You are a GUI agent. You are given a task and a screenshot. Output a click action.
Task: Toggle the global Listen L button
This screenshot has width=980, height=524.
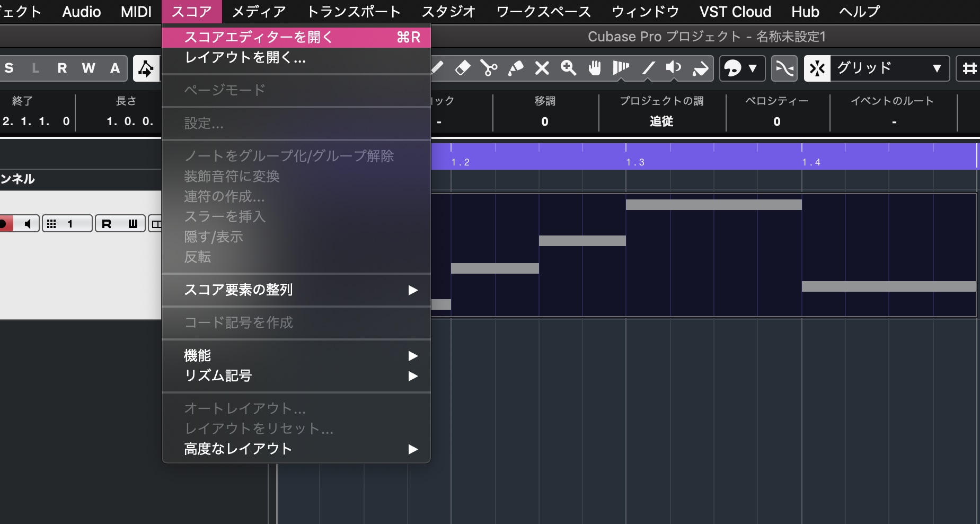click(36, 68)
